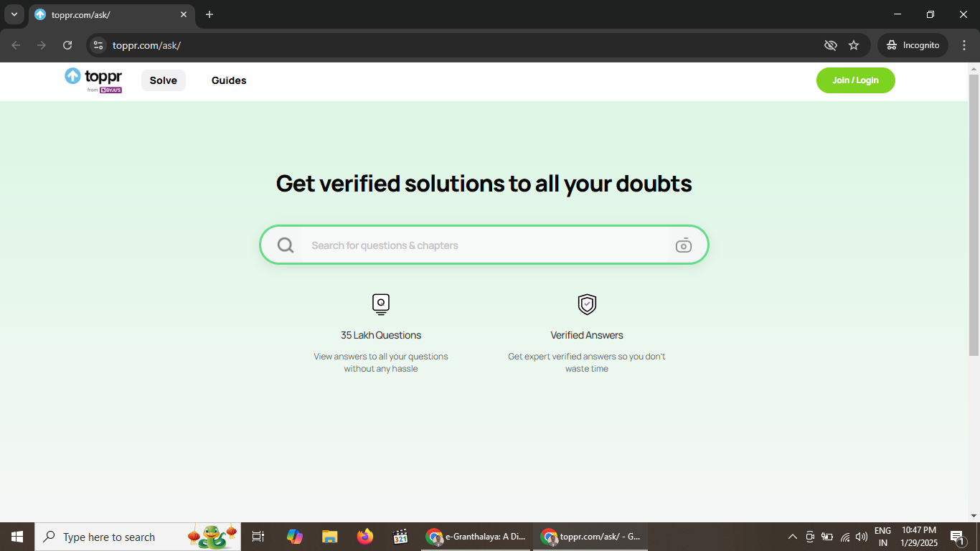Open the Windows Start menu
The image size is (980, 551).
point(17,537)
